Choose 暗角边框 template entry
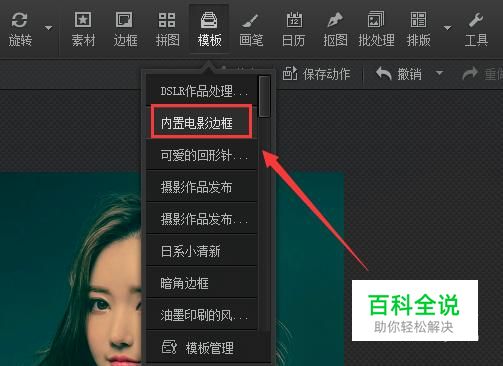Viewport: 503px width, 366px height. point(201,283)
